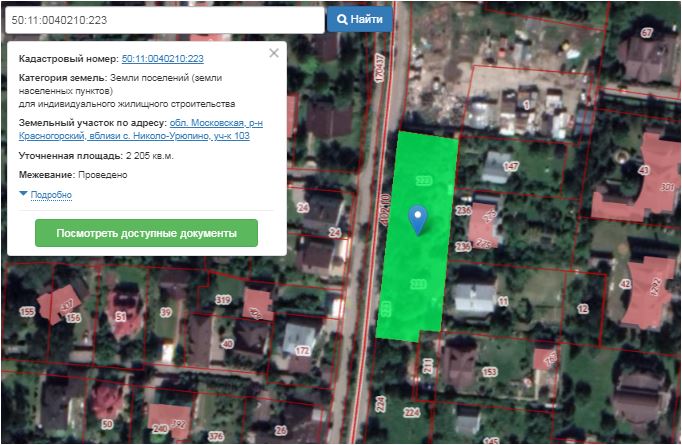The width and height of the screenshot is (682, 445).
Task: Click parcel labeled 42 on map
Action: pos(625,284)
